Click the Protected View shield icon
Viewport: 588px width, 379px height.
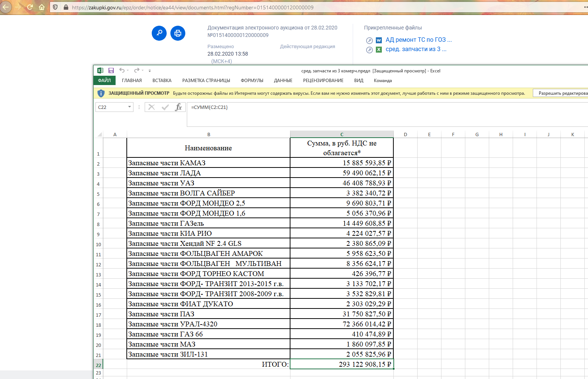[101, 93]
